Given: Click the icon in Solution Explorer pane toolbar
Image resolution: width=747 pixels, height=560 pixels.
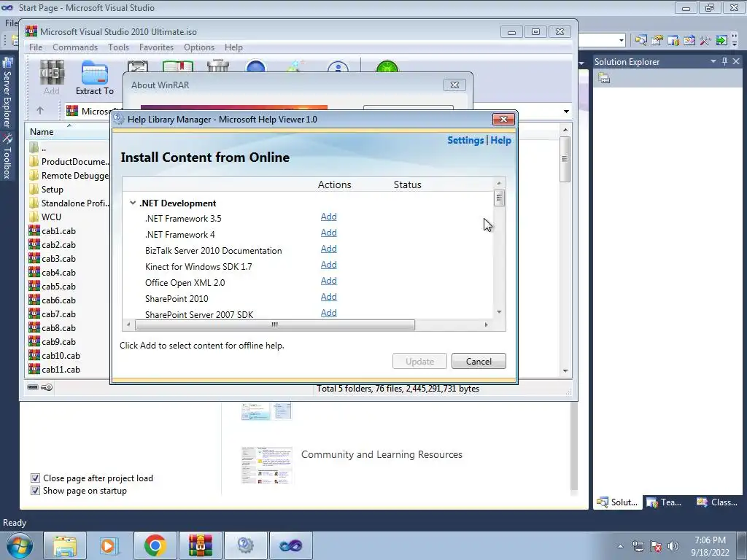Looking at the screenshot, I should (x=604, y=78).
